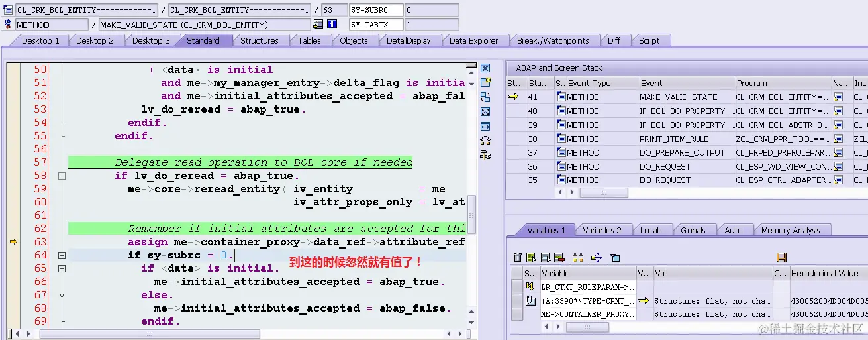The height and width of the screenshot is (340, 868).
Task: Click the yellow binoculars-style icon in Variables toolbar
Action: coord(577,257)
